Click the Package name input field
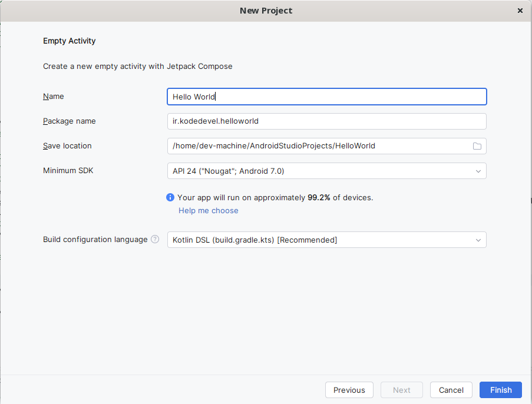532x404 pixels. tap(327, 121)
